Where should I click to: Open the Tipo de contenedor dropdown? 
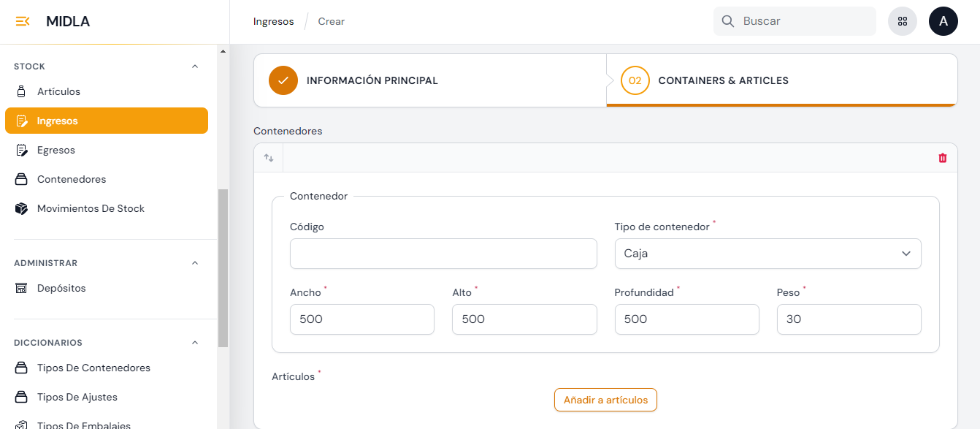click(767, 254)
